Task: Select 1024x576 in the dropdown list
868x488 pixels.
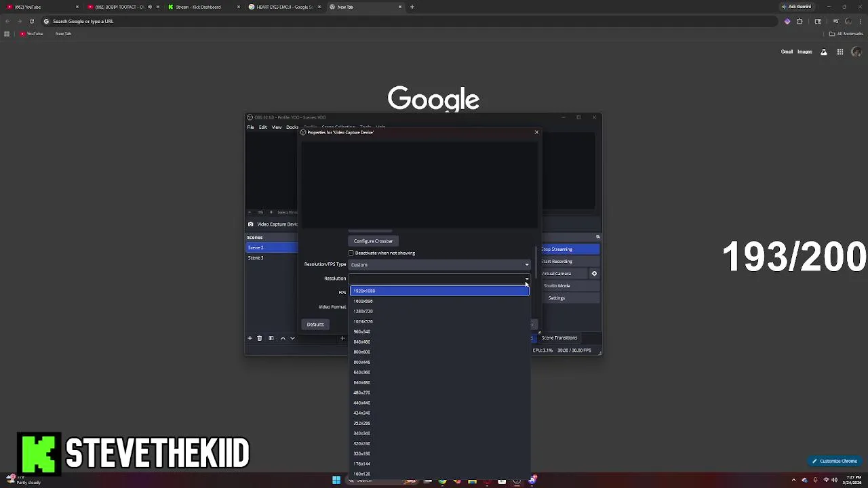Action: point(439,321)
